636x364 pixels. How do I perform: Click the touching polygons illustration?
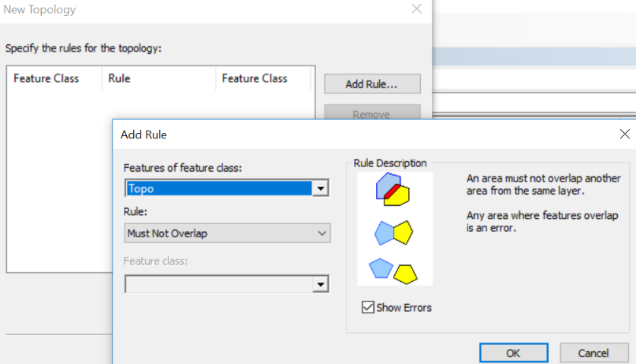394,233
